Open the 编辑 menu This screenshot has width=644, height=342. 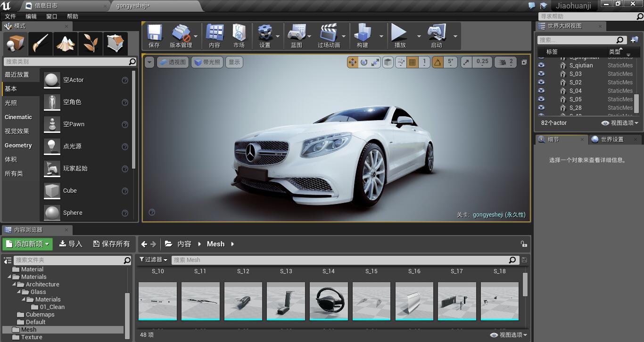pyautogui.click(x=31, y=16)
